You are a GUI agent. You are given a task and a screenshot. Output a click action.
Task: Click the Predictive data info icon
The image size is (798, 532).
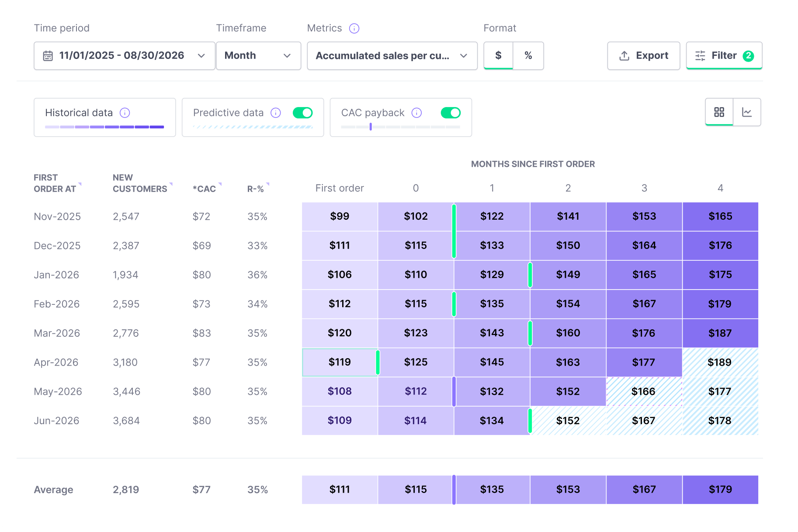click(x=276, y=113)
